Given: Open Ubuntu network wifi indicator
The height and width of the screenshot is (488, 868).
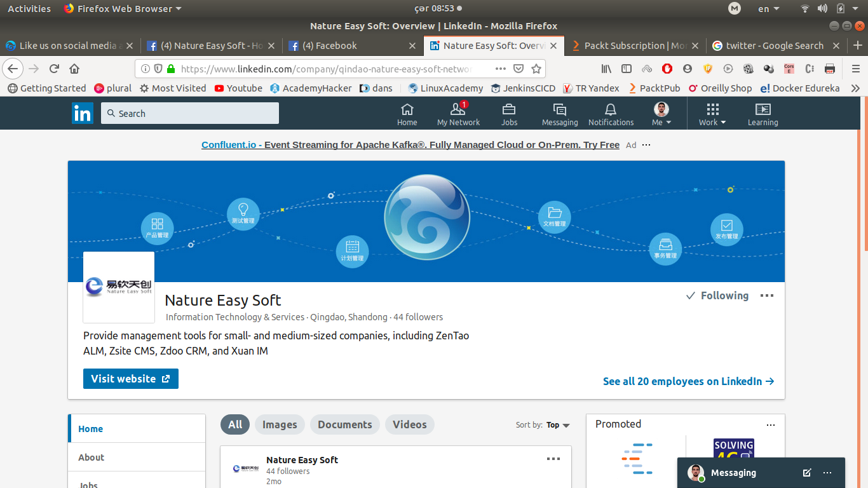Looking at the screenshot, I should (x=805, y=9).
